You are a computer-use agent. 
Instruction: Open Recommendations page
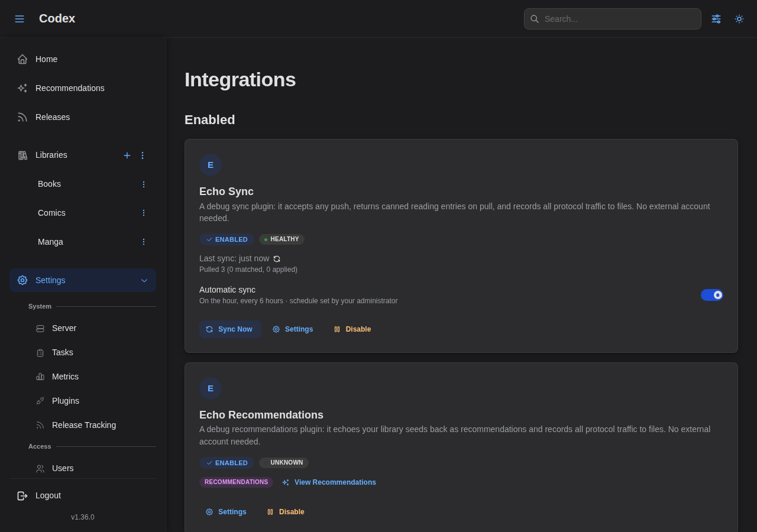pyautogui.click(x=83, y=88)
